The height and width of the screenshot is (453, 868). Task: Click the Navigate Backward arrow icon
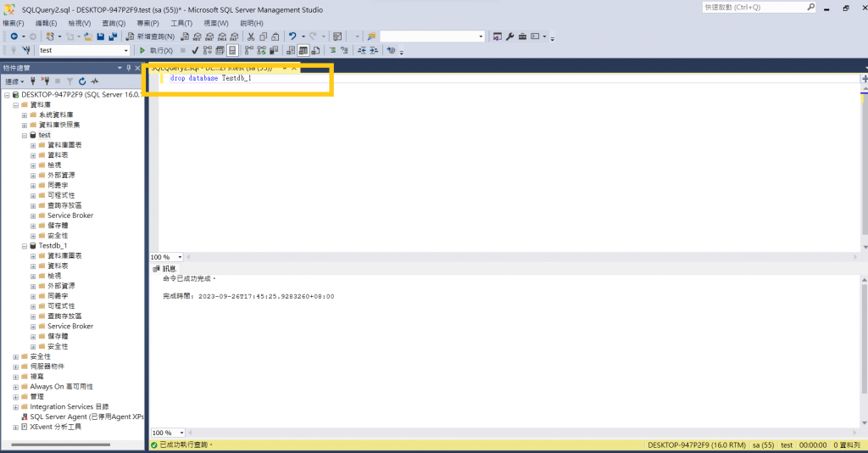pyautogui.click(x=14, y=36)
